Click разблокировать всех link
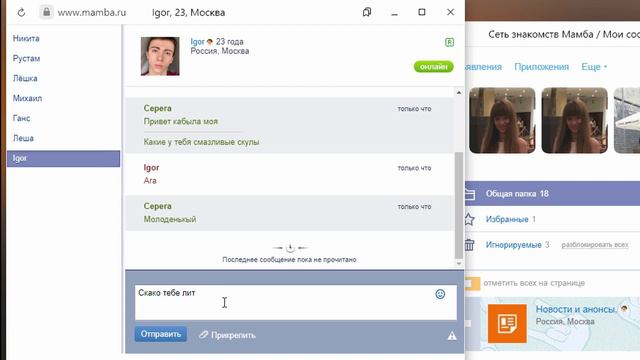The width and height of the screenshot is (640, 360). [x=595, y=245]
